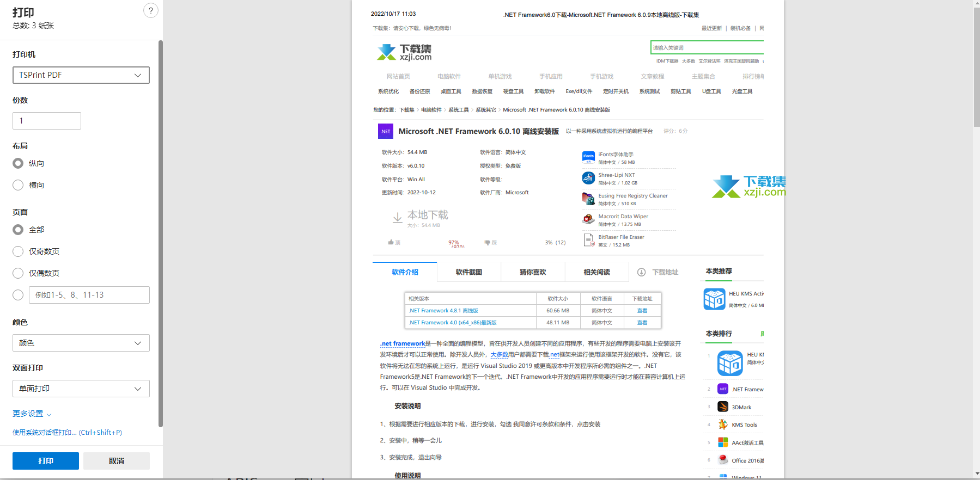Click the .net framework hyperlink in description
980x480 pixels.
403,343
